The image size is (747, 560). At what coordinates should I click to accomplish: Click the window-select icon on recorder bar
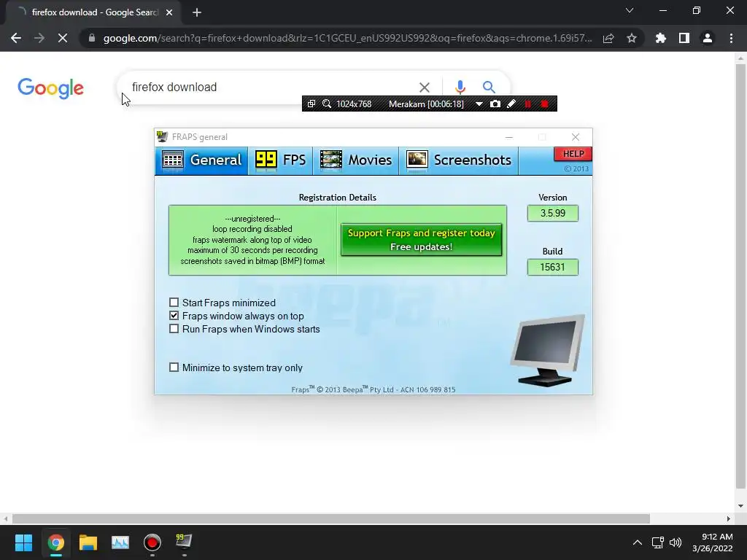[x=311, y=104]
